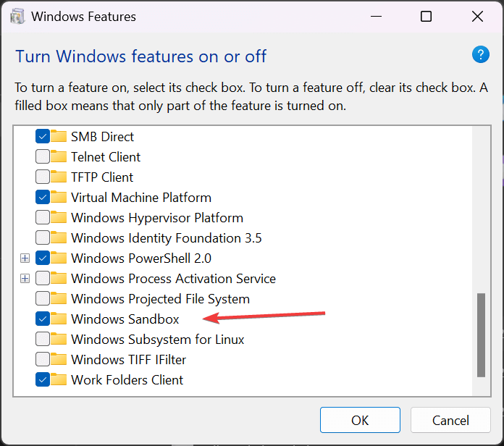Click the features list scrollbar thumb

(481, 334)
